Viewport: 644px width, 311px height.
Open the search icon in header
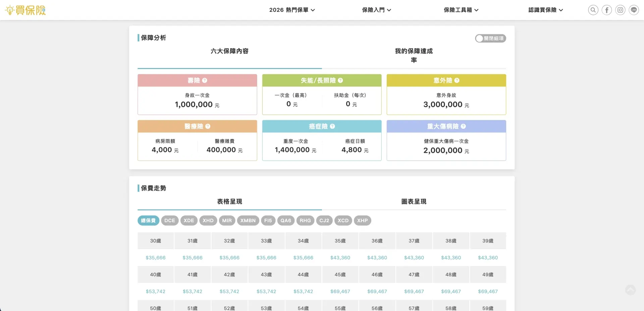(593, 10)
